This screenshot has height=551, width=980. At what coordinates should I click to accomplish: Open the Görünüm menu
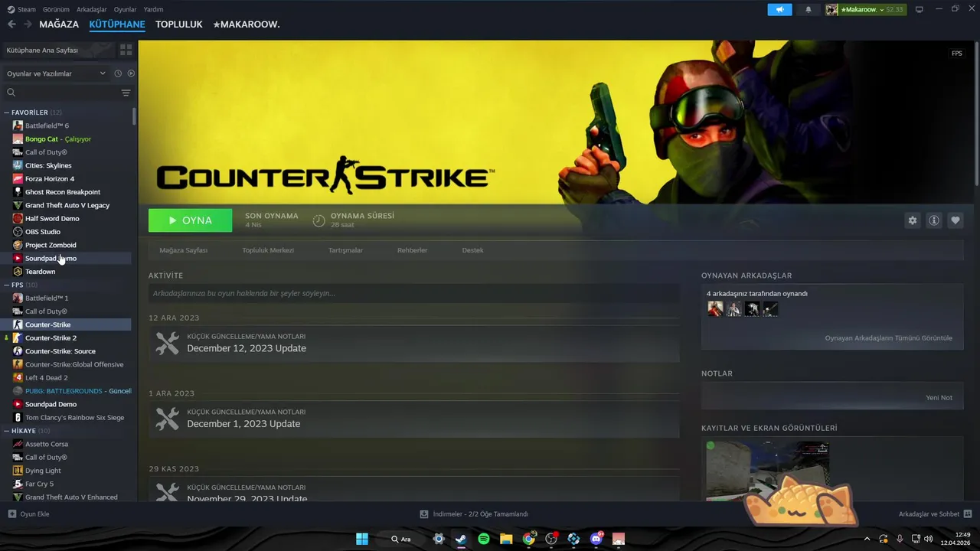(x=56, y=9)
